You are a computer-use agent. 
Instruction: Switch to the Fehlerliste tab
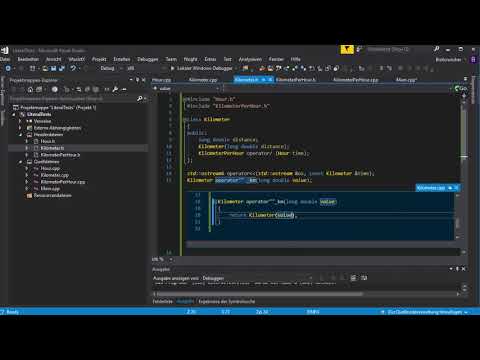click(x=163, y=301)
